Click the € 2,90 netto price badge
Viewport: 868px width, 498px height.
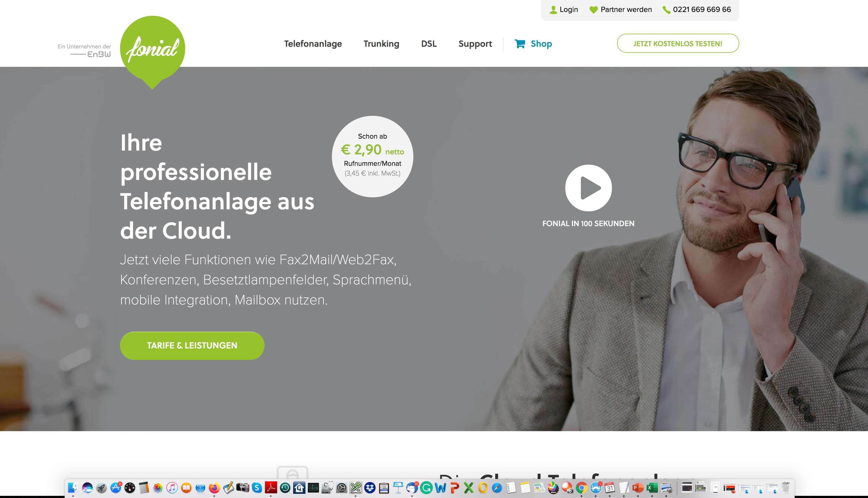click(373, 156)
